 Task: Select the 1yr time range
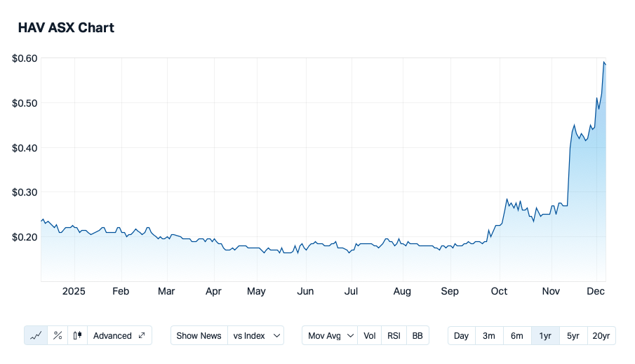click(x=545, y=335)
